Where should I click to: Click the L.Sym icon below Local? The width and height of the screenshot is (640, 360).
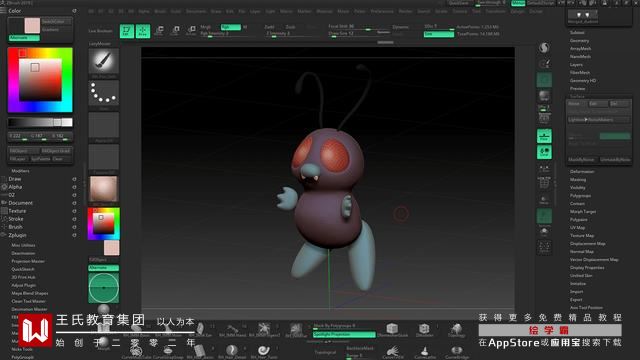(544, 168)
